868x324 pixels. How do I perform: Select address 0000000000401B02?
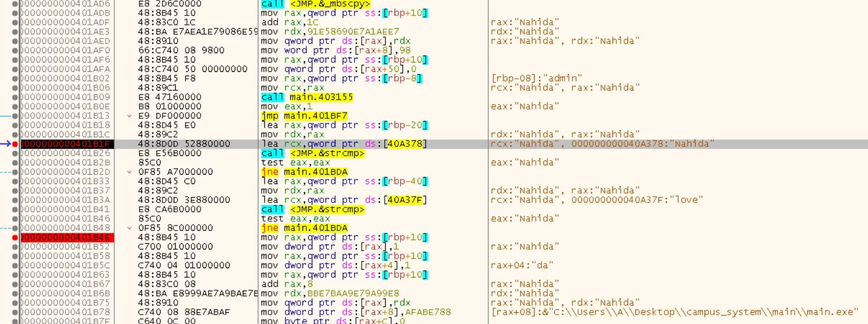[x=65, y=78]
